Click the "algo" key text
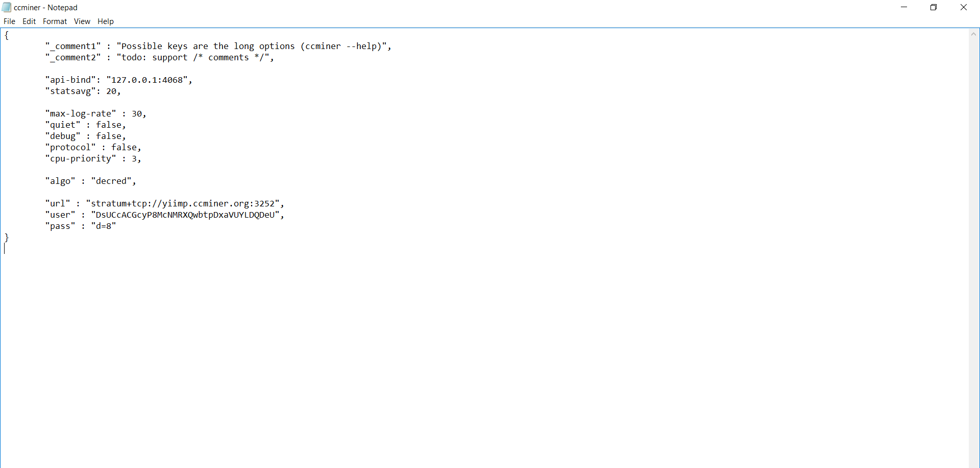 60,181
